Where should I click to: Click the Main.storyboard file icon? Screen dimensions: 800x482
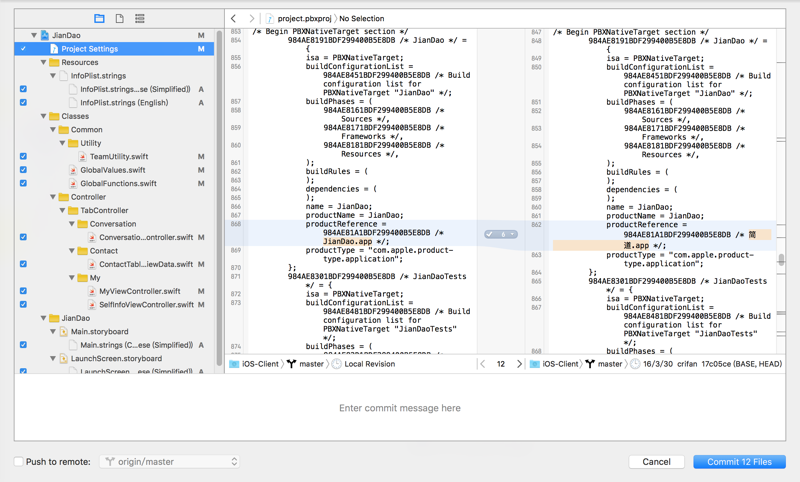coord(63,332)
